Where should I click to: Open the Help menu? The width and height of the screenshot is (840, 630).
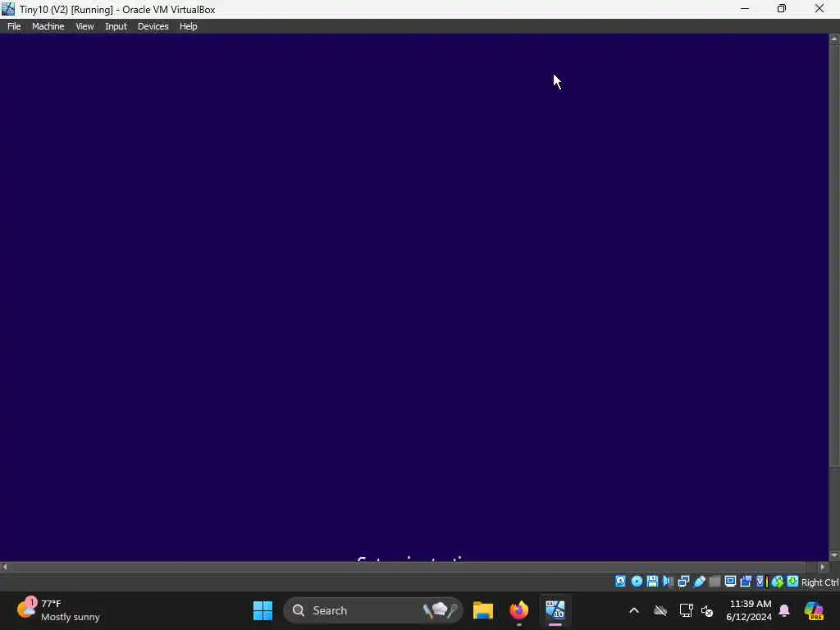[188, 26]
